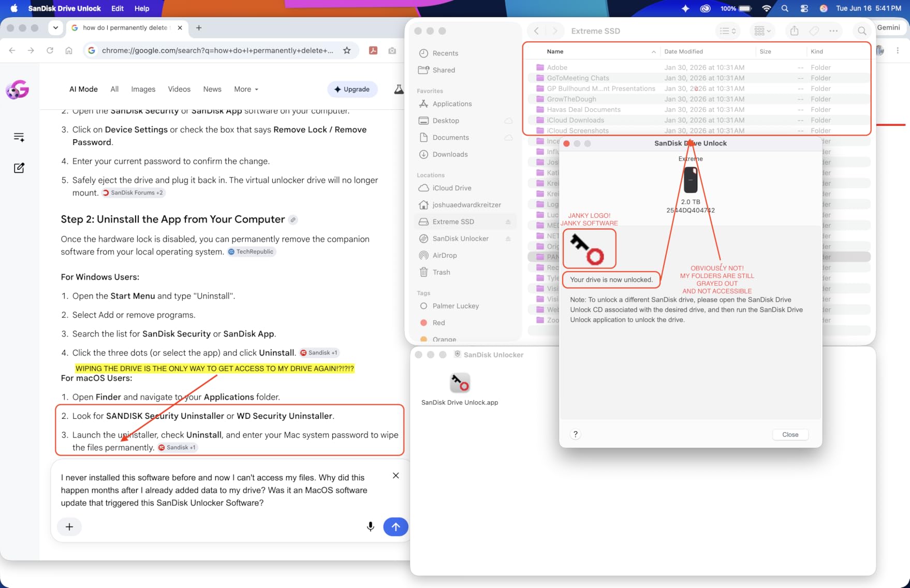Expand the More search options dropdown
The image size is (910, 588).
(x=246, y=89)
